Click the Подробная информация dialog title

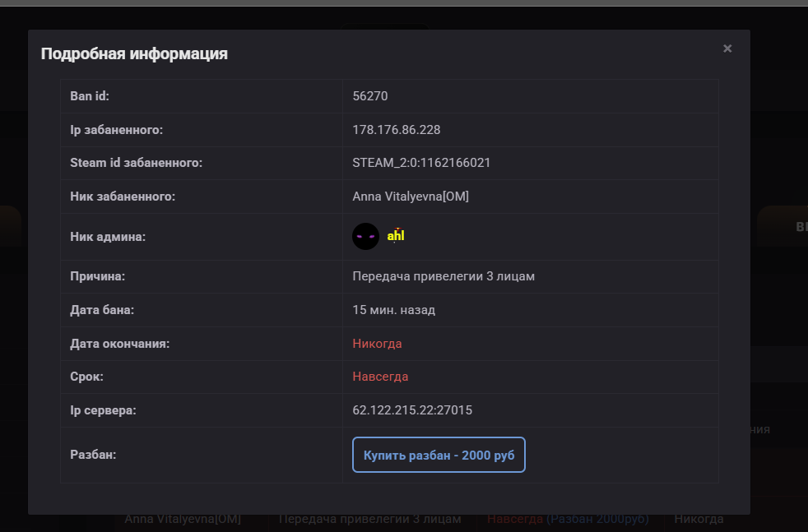click(x=134, y=54)
